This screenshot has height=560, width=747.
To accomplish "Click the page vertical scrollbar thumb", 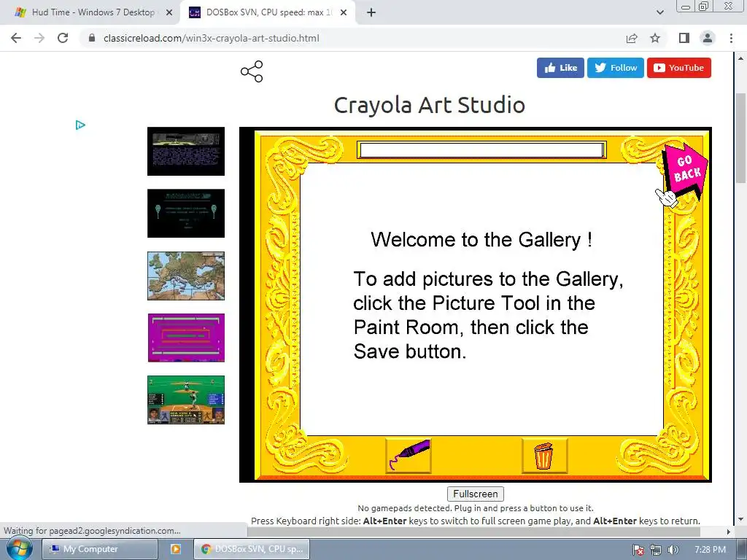I will 740,138.
